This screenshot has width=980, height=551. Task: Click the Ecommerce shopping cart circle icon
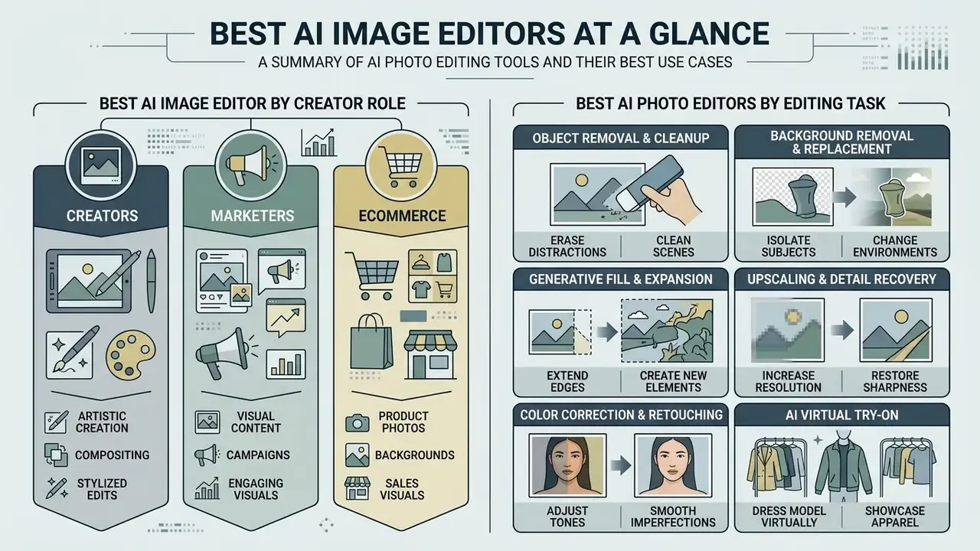coord(400,165)
